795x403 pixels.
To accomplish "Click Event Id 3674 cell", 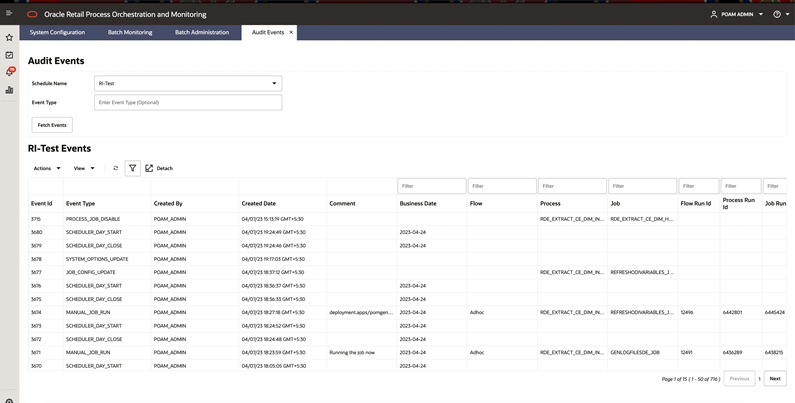I will [36, 312].
